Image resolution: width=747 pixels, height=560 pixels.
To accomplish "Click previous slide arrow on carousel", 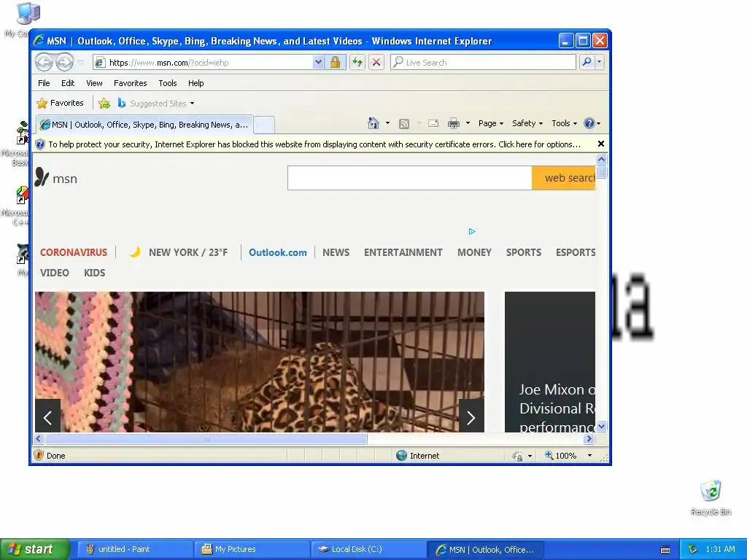I will [x=47, y=418].
